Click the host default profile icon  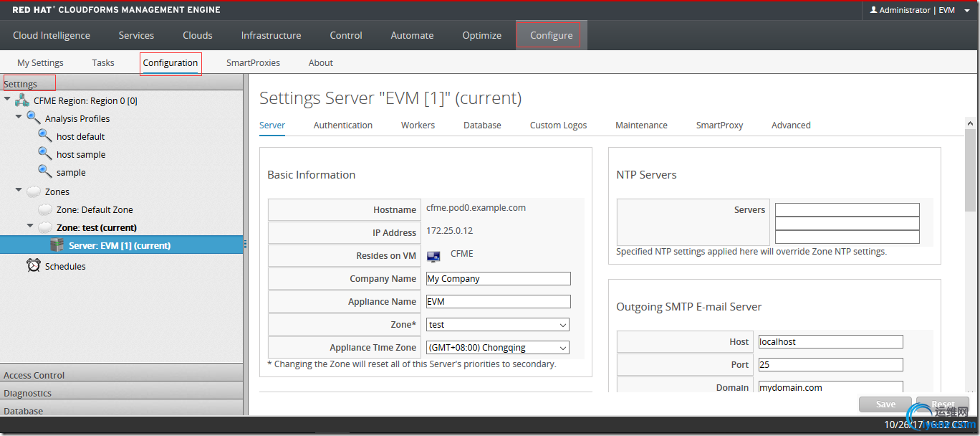tap(45, 136)
